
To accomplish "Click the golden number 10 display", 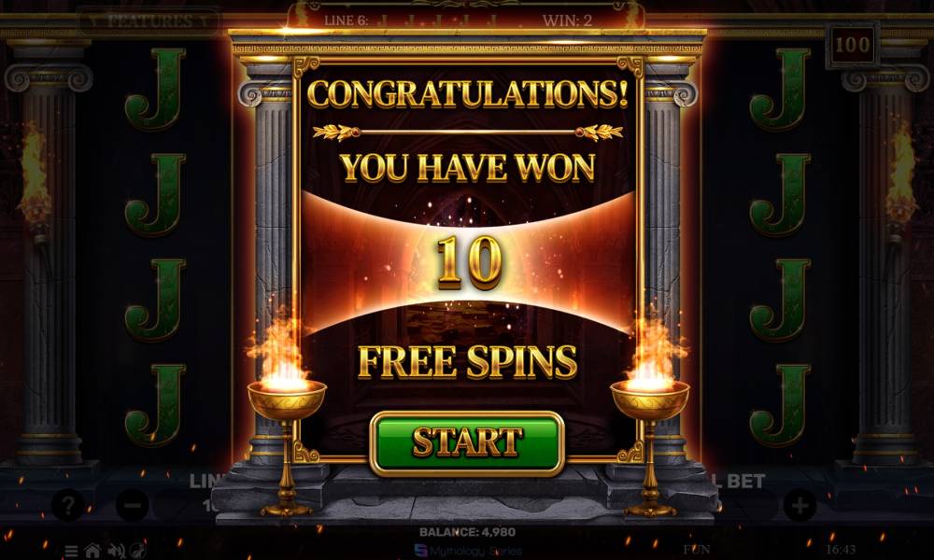I will pos(468,262).
